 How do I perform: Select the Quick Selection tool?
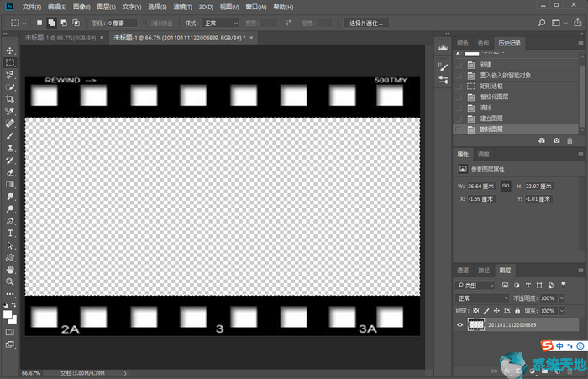pos(10,87)
